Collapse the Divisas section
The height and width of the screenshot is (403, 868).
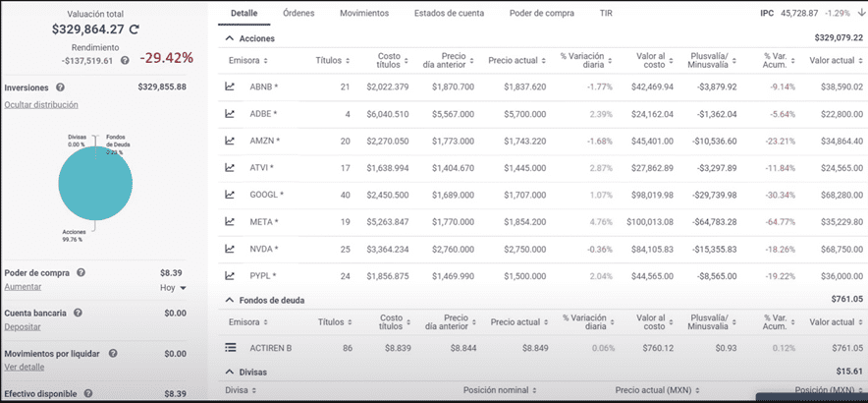point(230,373)
